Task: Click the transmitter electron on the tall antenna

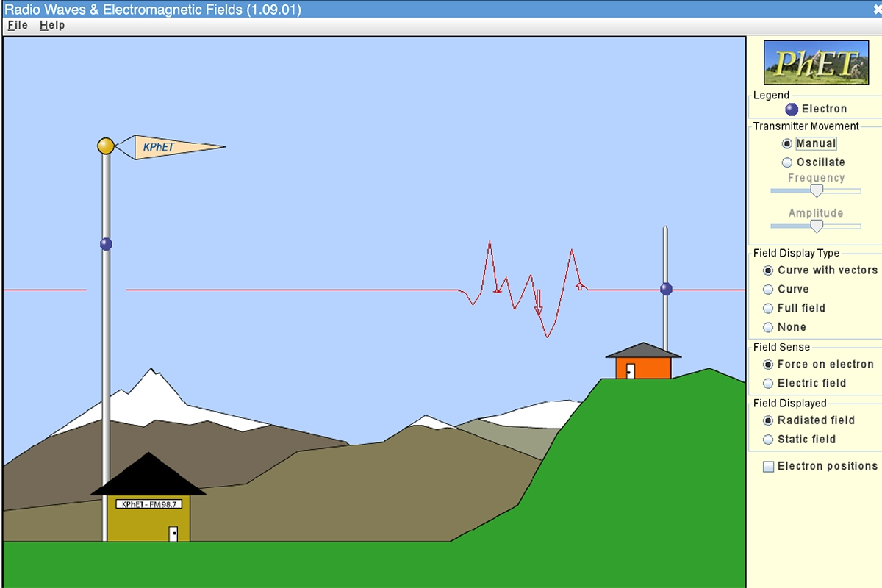Action: [106, 244]
